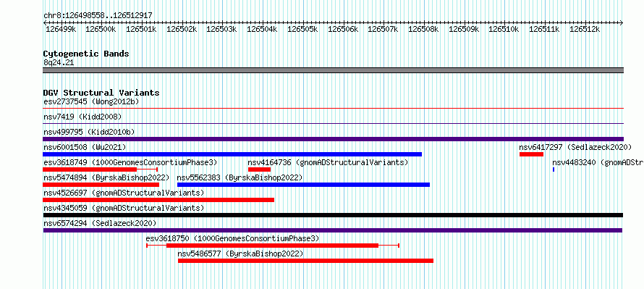Screen dimensions: 644x289
Task: Open the nsv4483240 variant label
Action: [598, 162]
